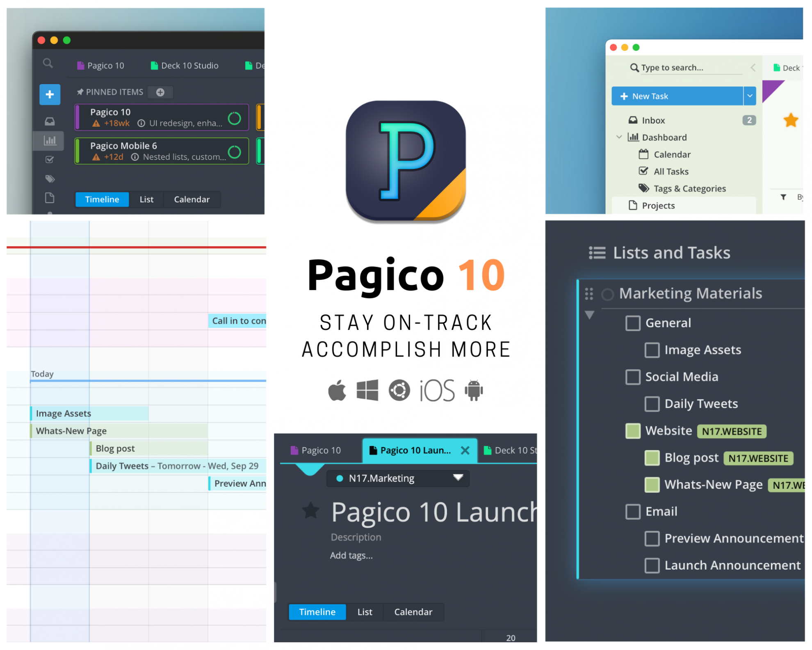Screen dimensions: 812x650
Task: Click the New Task button
Action: [x=677, y=96]
